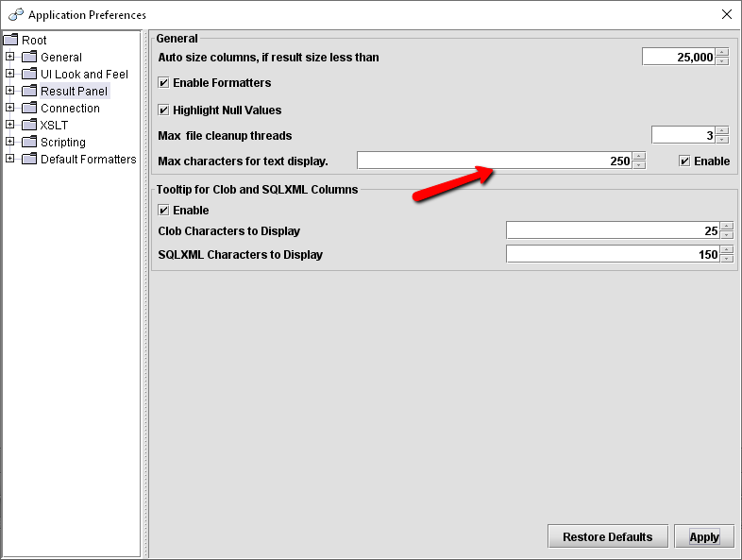Click the max file cleanup threads field

(x=683, y=135)
